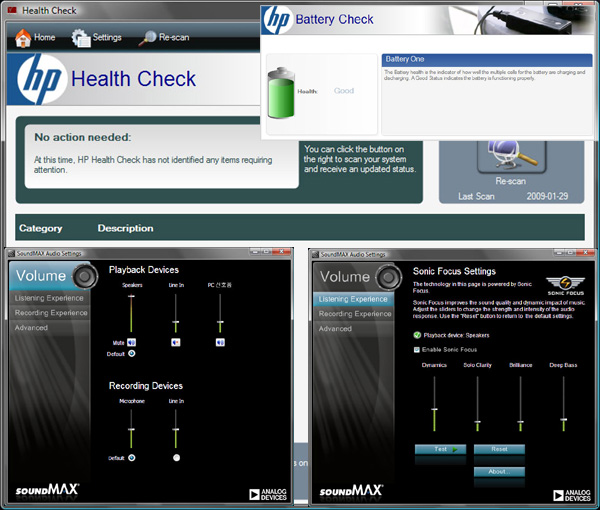Click the Solo Clarity slider

pyautogui.click(x=478, y=404)
